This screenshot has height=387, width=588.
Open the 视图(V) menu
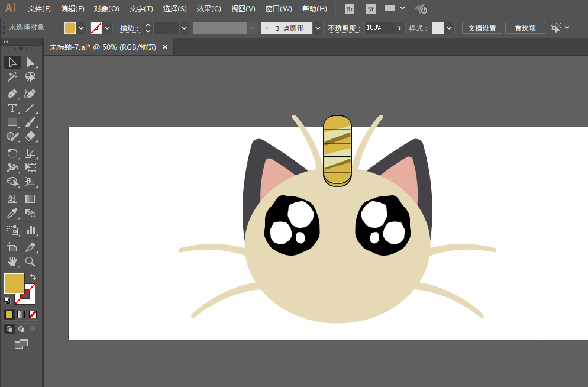[x=243, y=9]
